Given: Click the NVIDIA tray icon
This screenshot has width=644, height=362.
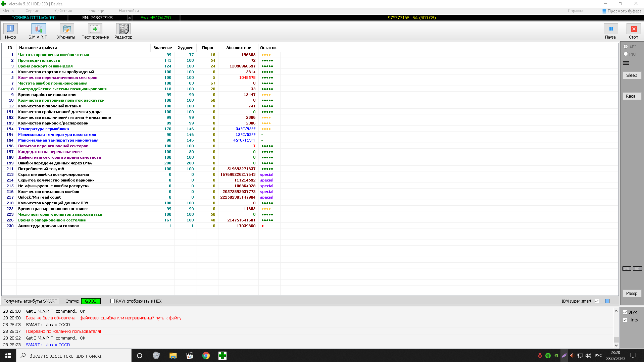Looking at the screenshot, I should tap(556, 356).
